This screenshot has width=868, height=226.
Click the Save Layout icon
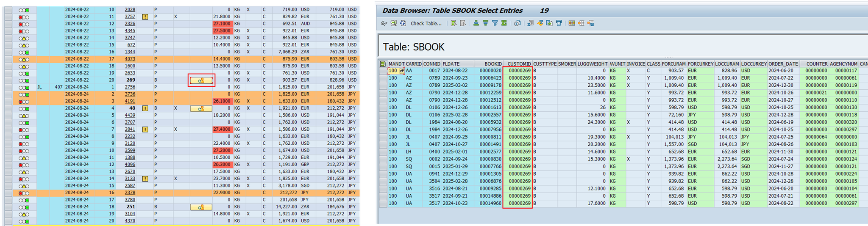click(x=590, y=23)
